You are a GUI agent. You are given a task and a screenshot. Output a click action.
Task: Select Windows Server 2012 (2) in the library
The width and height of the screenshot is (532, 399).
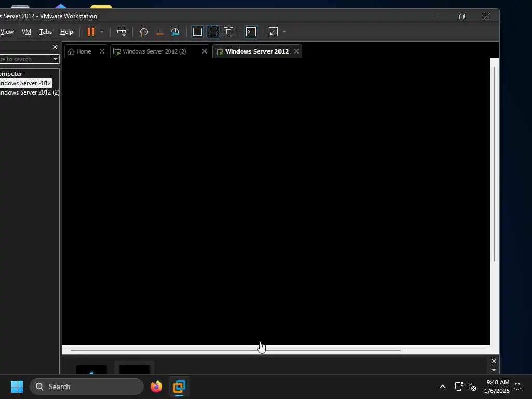point(30,92)
